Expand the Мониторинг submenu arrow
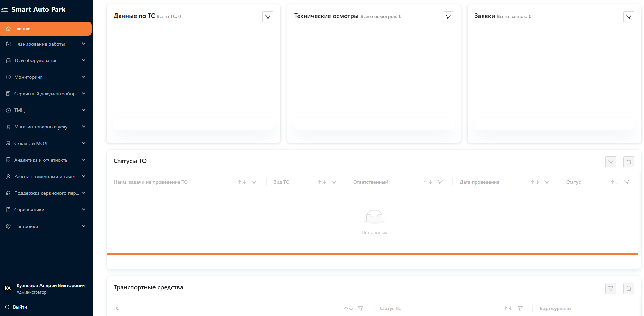 [x=84, y=77]
